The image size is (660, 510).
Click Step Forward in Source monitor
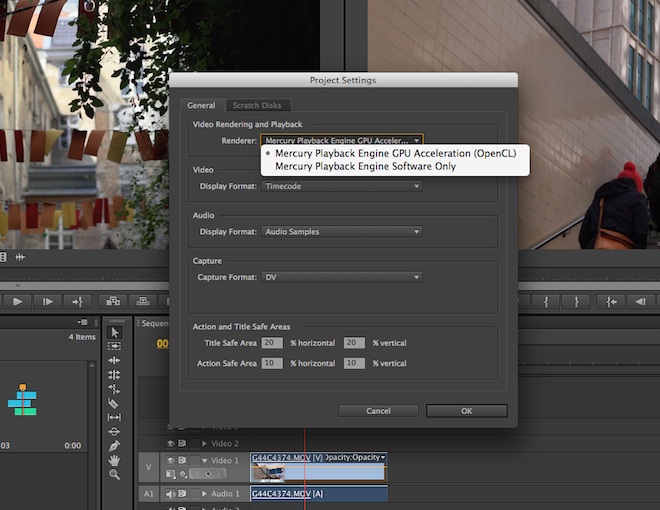point(48,301)
